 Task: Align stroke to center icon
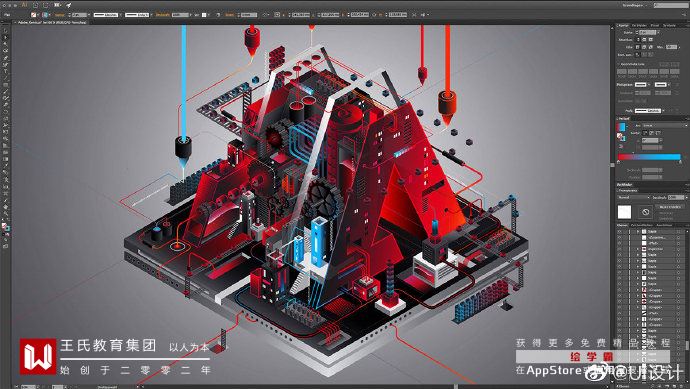[x=637, y=55]
